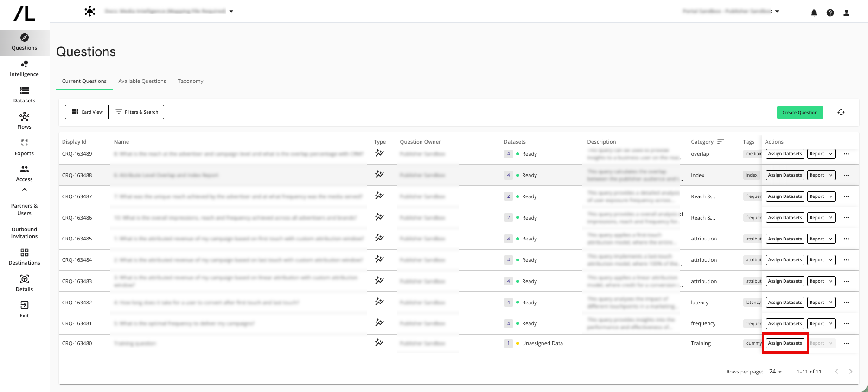
Task: Assign Datasets for CRQ-163485
Action: point(785,239)
